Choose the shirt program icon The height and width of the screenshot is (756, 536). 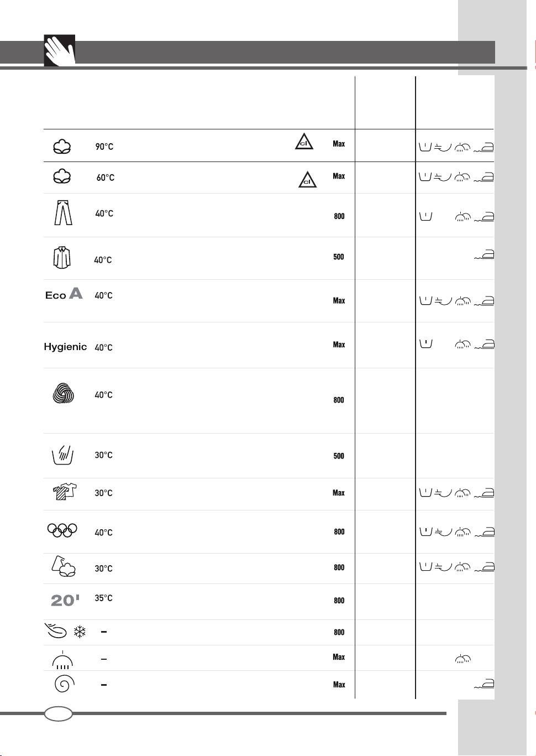62,257
